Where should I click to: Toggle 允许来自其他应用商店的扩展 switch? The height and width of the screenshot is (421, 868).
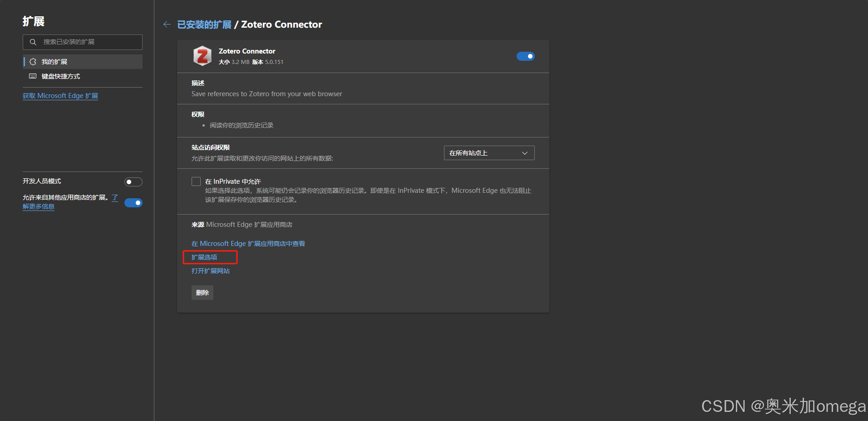pos(133,203)
